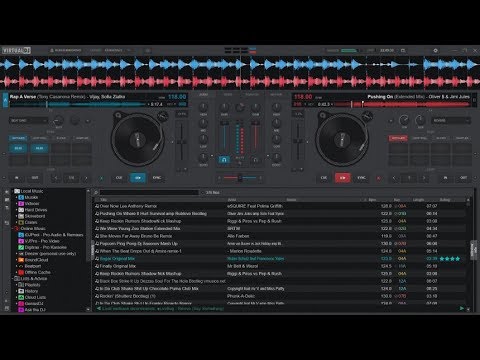This screenshot has width=480, height=360.
Task: Open the Cloud Lists icon
Action: tap(21, 297)
